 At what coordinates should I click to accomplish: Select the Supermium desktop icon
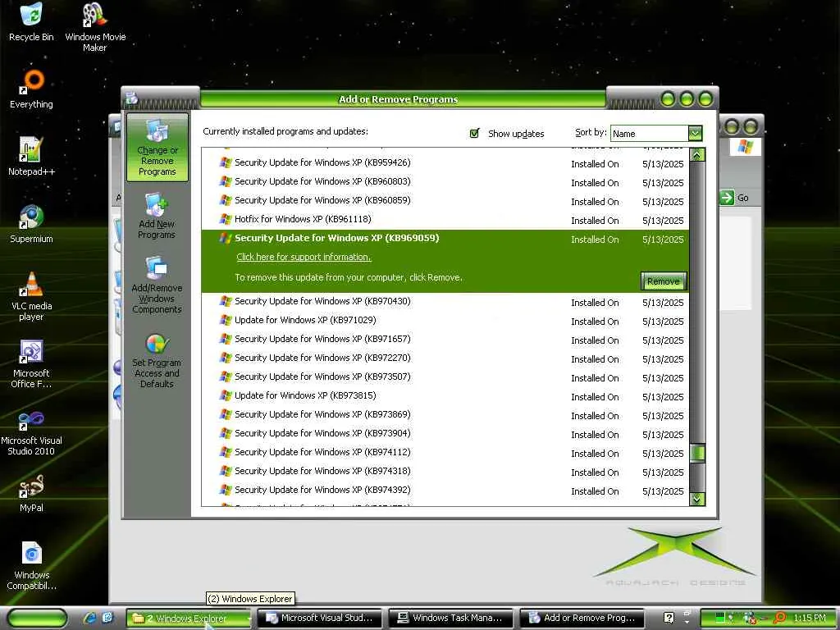point(31,224)
